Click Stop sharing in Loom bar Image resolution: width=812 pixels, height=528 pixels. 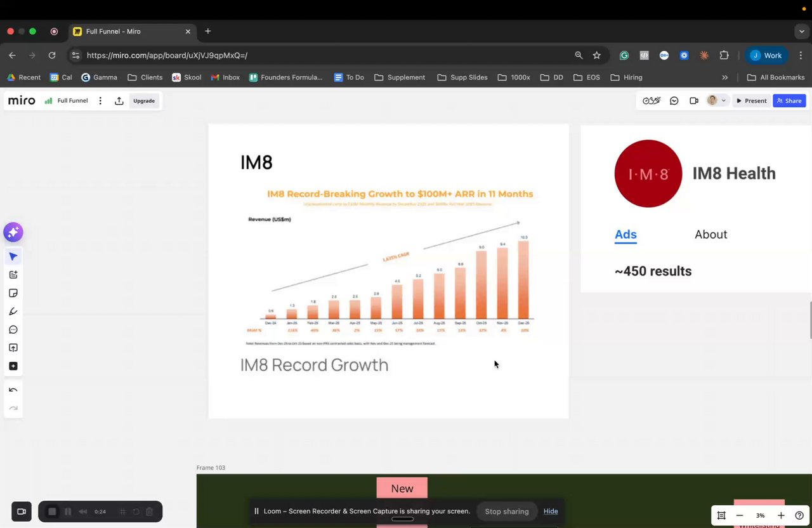(507, 511)
